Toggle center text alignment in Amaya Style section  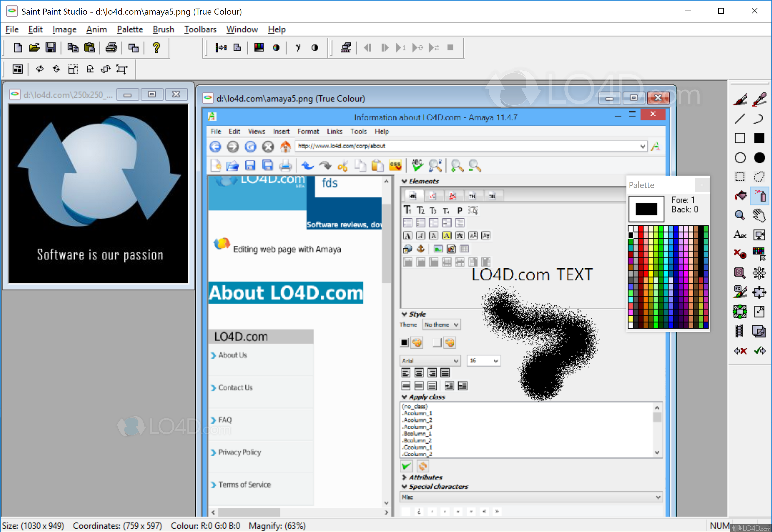[419, 372]
